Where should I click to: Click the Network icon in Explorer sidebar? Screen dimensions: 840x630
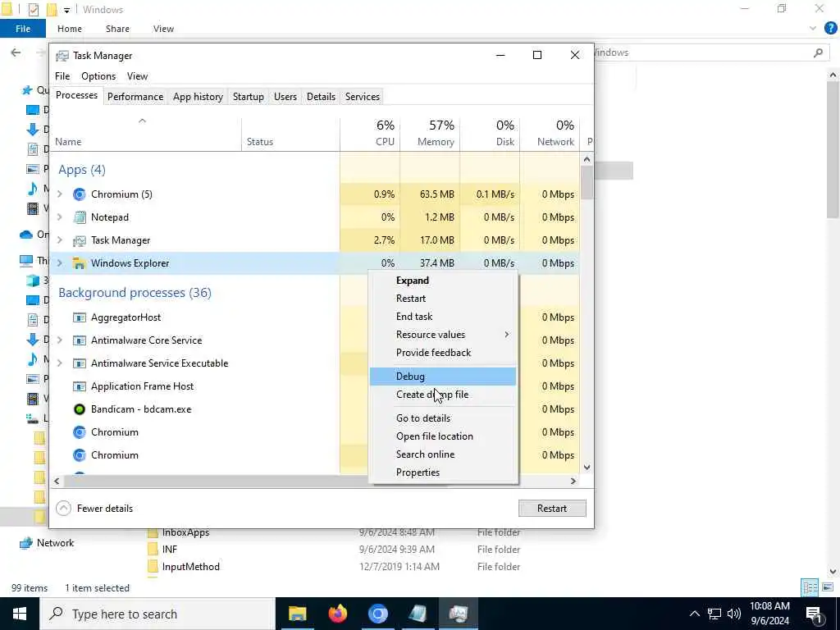coord(25,543)
